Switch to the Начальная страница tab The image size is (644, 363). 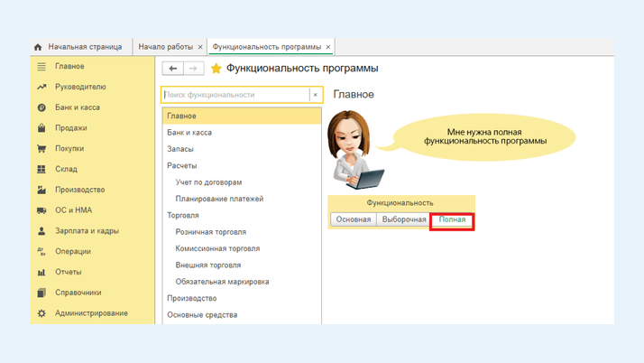tap(81, 47)
